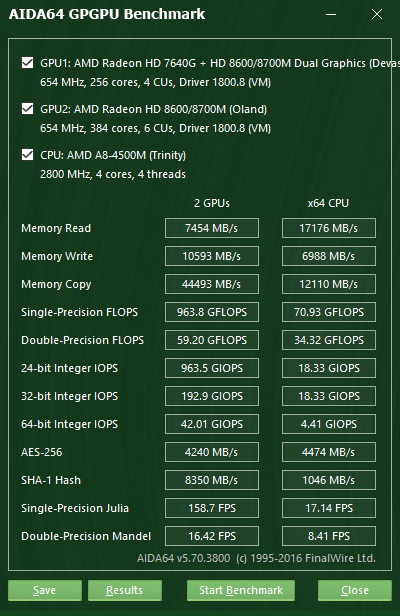
Task: Select the GPU Memory Copy value 44493 MB/s
Action: coord(212,284)
